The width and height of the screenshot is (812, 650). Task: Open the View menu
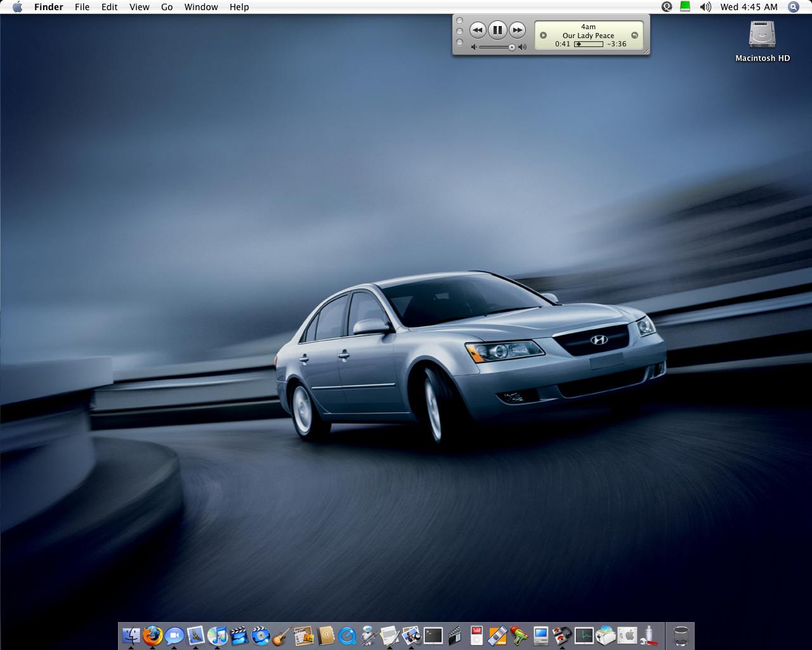(140, 7)
